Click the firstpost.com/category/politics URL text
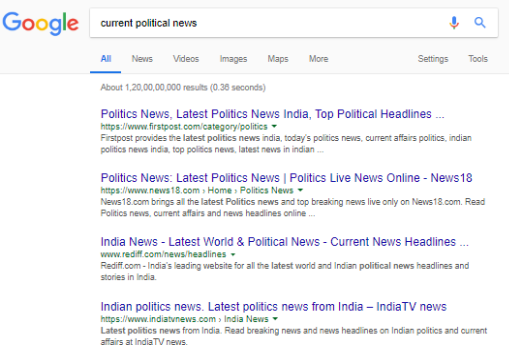 tap(184, 127)
